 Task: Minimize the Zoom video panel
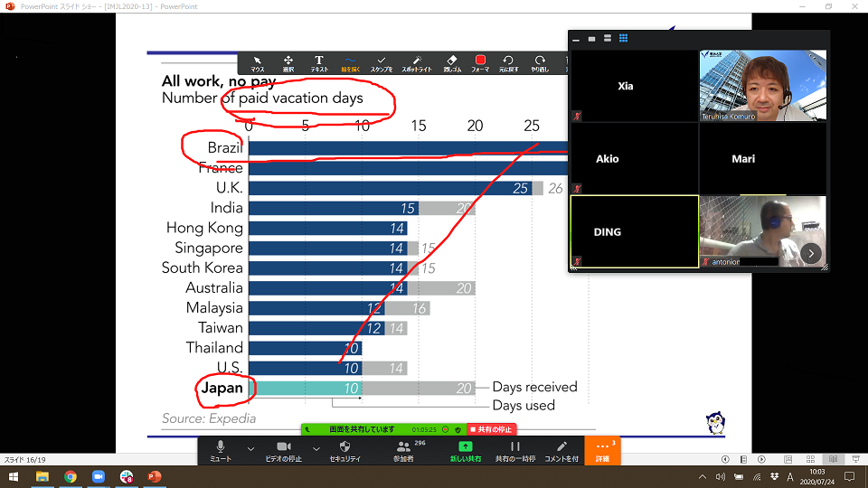click(576, 39)
